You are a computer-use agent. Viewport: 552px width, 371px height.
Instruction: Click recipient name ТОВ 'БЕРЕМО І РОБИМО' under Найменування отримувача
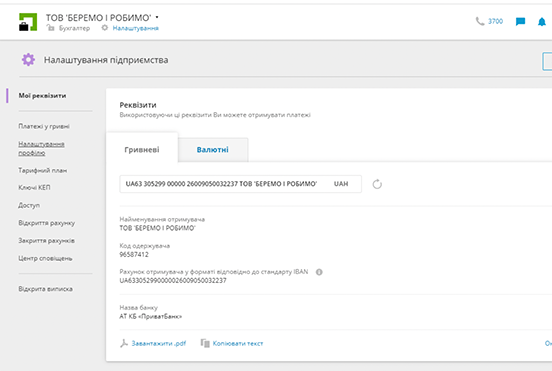pos(157,228)
